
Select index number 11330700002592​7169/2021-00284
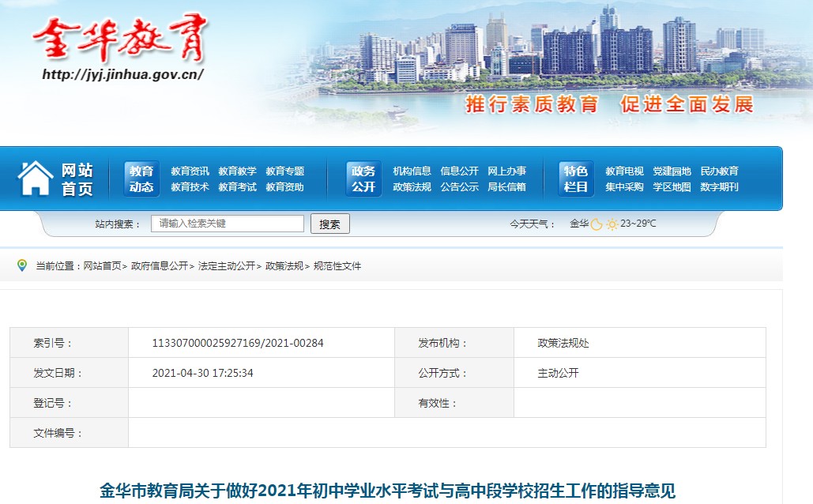coord(238,343)
